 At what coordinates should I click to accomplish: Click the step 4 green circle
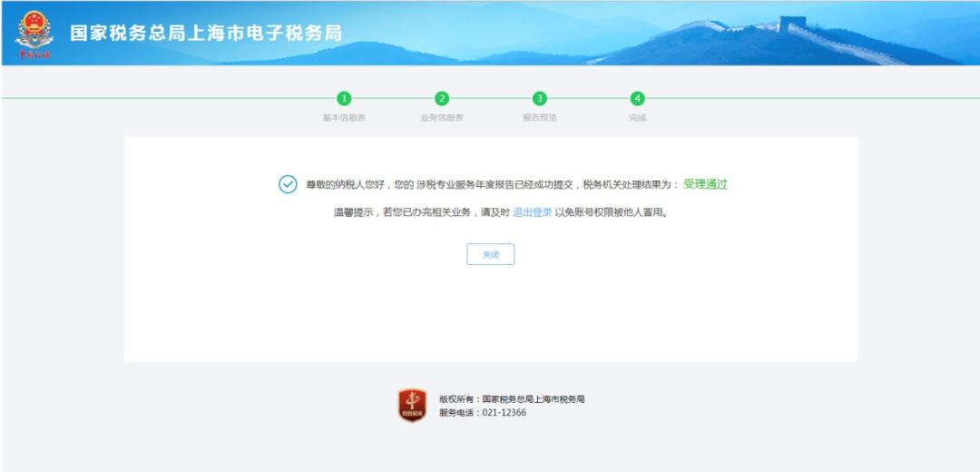[x=638, y=98]
